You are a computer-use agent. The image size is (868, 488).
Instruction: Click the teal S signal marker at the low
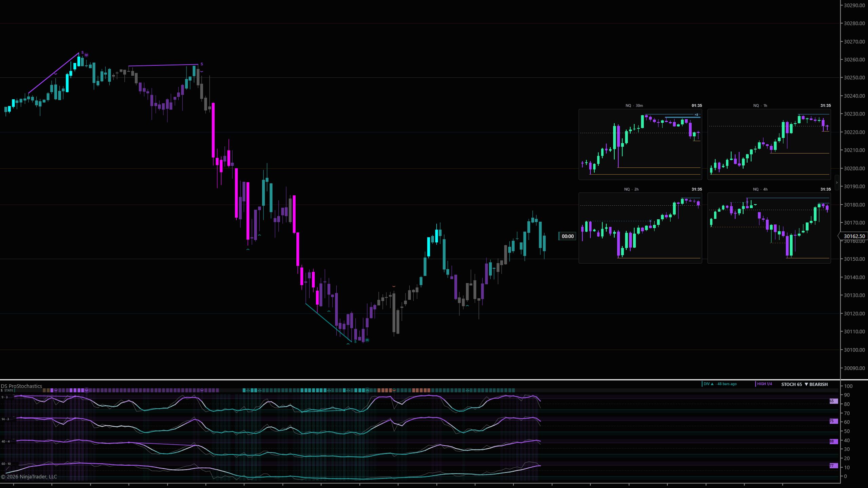(355, 342)
